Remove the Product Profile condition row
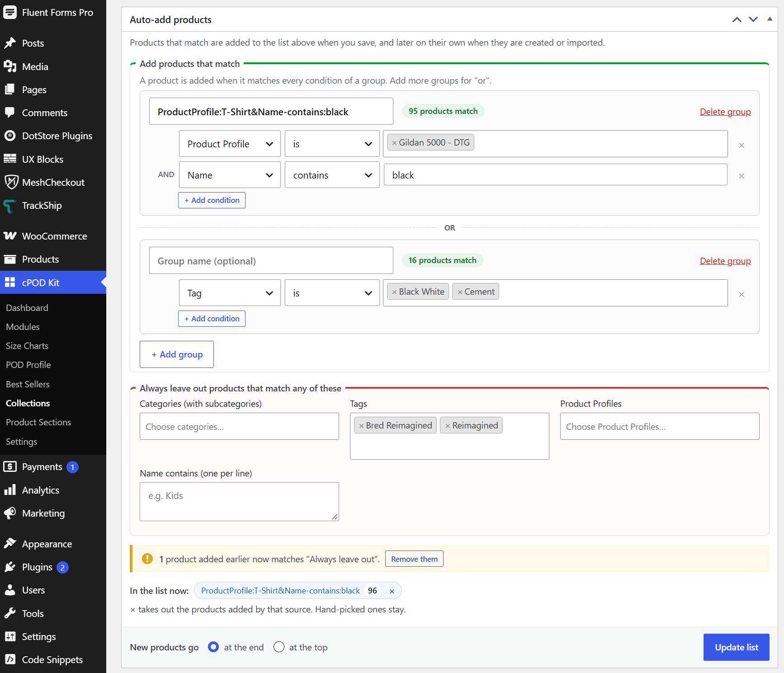Screen dimensions: 784x673 pos(741,145)
